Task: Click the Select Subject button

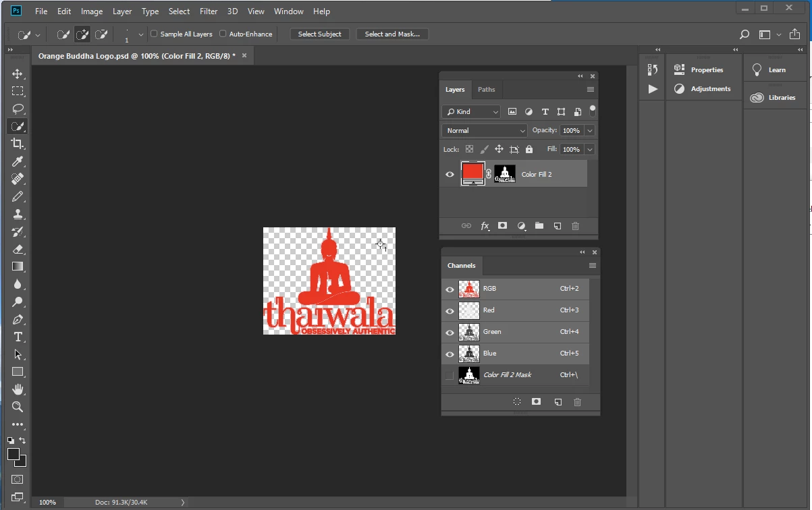Action: (x=320, y=34)
